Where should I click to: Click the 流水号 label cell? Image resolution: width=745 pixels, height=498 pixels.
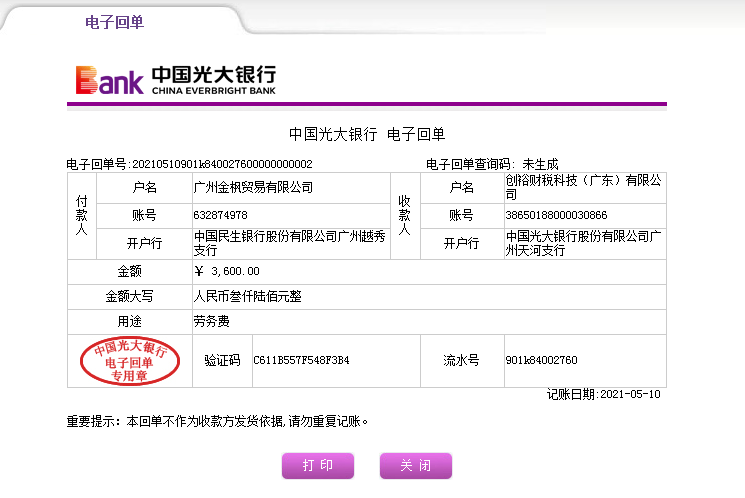(x=461, y=361)
